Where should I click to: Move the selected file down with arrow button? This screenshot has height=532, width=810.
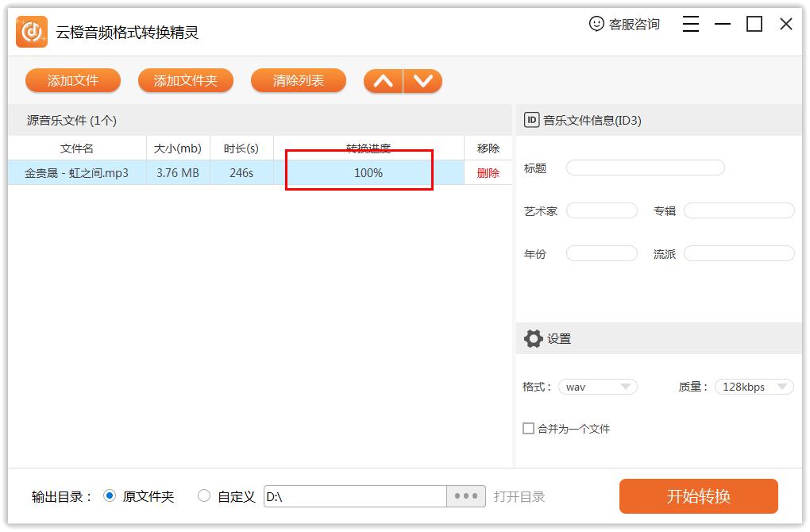[x=422, y=80]
